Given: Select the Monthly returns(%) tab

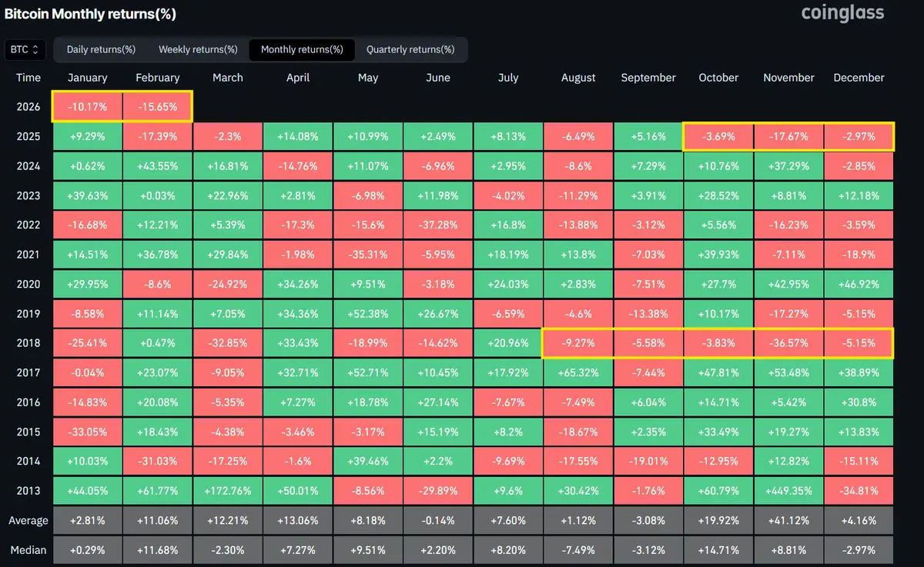Looking at the screenshot, I should (302, 49).
